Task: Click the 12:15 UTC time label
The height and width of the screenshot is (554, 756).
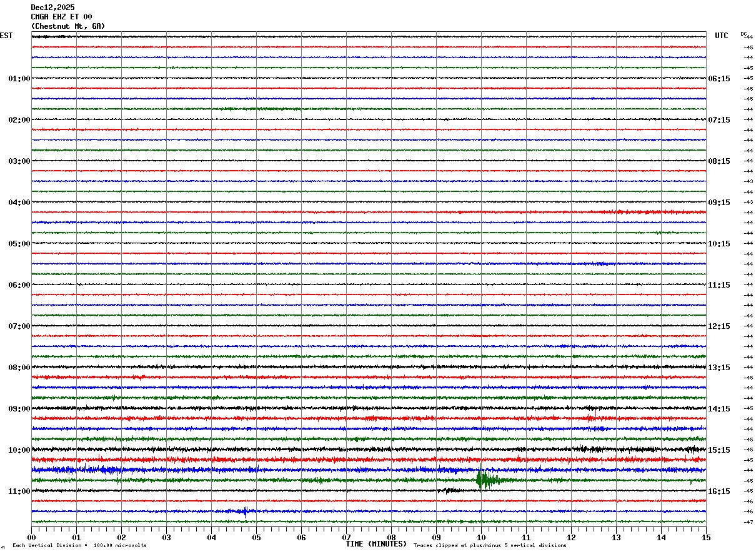Action: point(719,326)
